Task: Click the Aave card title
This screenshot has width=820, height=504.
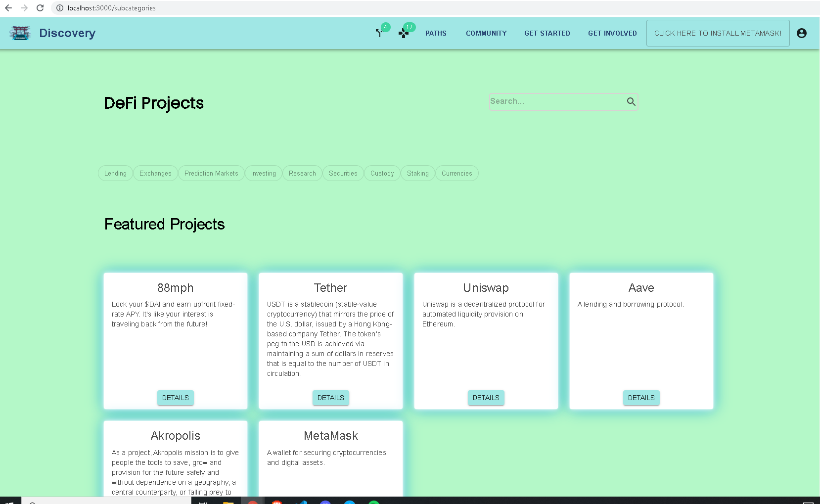Action: click(641, 288)
